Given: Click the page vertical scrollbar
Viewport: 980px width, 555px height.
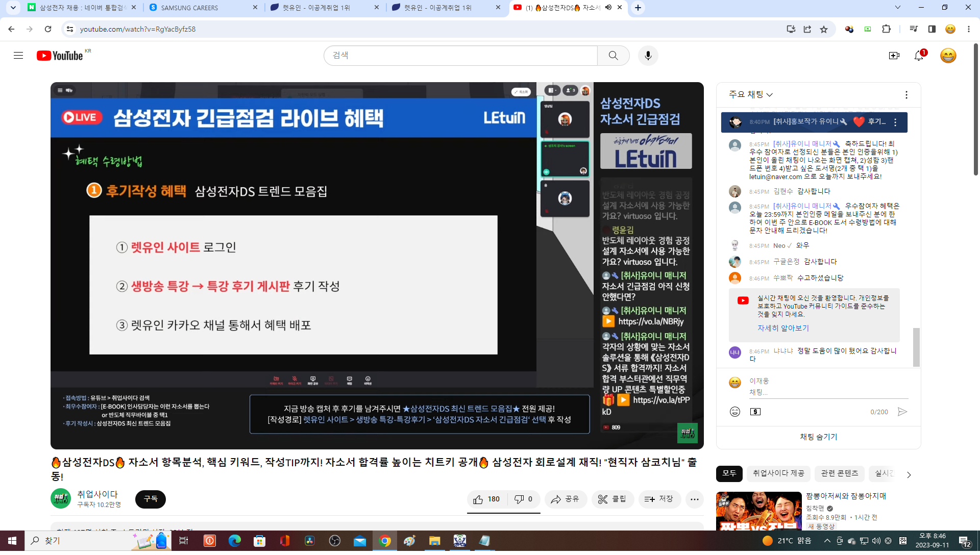Looking at the screenshot, I should pyautogui.click(x=976, y=110).
